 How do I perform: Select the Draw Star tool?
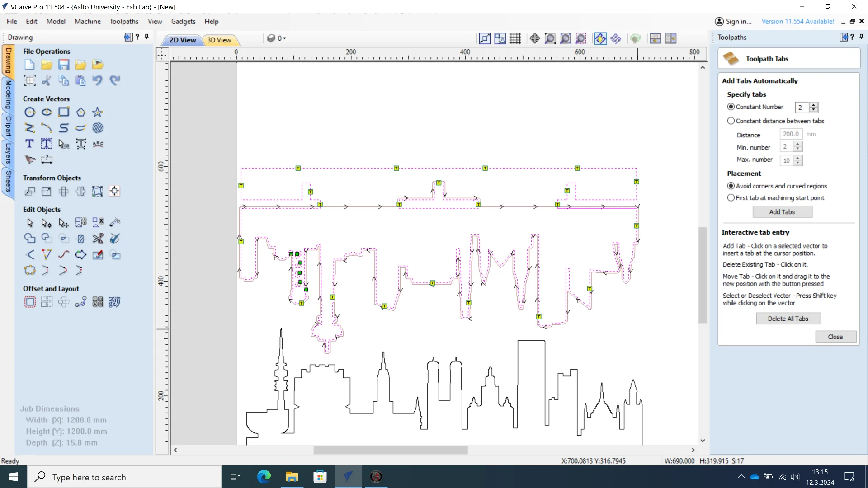coord(98,112)
